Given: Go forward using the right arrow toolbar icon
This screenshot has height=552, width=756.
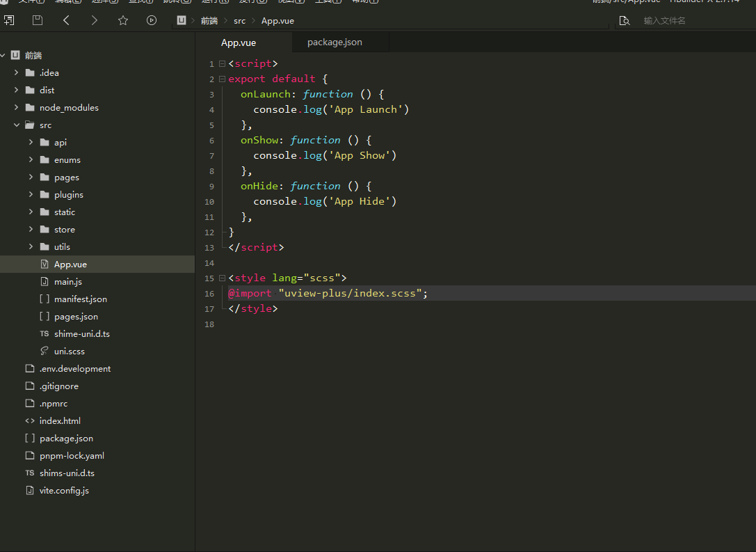Looking at the screenshot, I should pyautogui.click(x=95, y=20).
